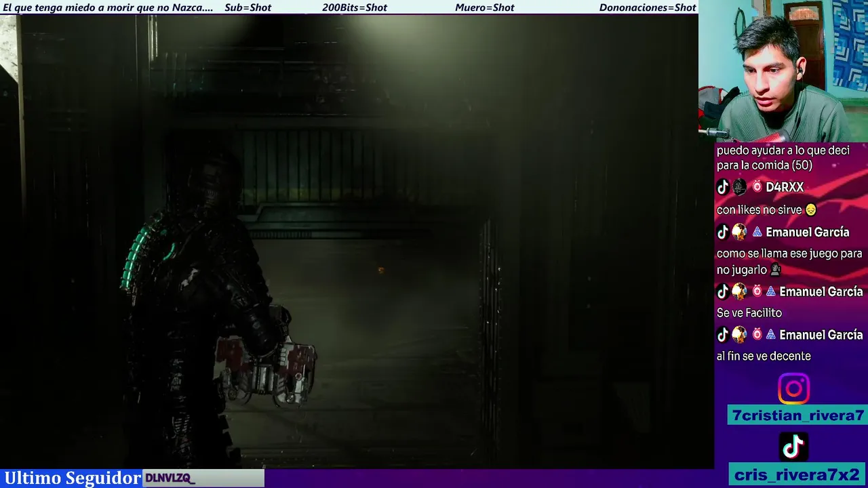
Task: Click blue triangle badge above 'Se ve Facilito'
Action: pos(771,291)
